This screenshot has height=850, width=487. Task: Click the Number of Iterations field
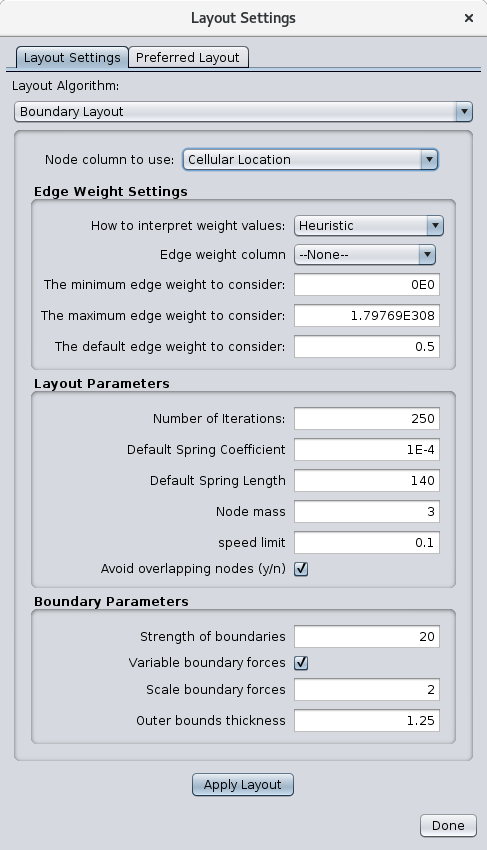[367, 418]
